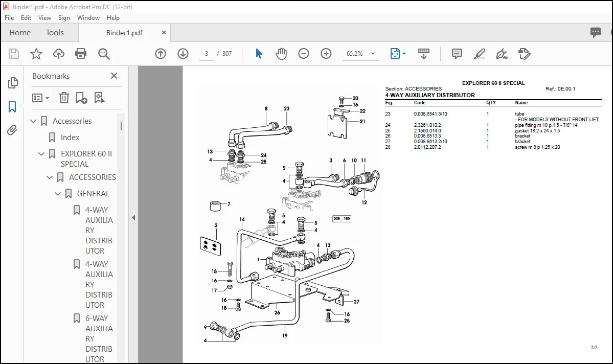Click the 4-WAY AUXILIARY DISTRIBUTOR page heading
Screen dimensions: 613x364
coord(429,95)
